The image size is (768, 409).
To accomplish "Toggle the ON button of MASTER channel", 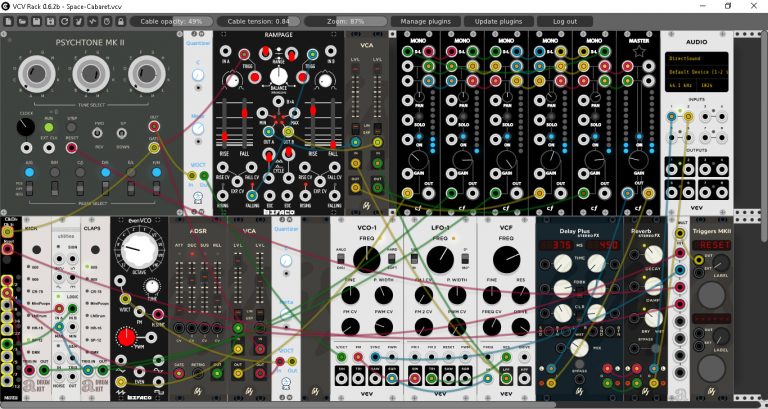I will pyautogui.click(x=639, y=137).
